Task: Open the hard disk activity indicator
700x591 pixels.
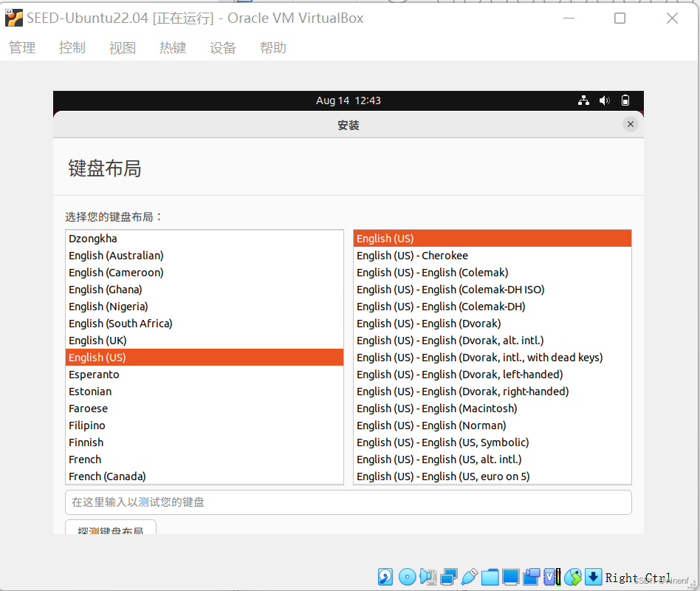Action: pos(385,577)
